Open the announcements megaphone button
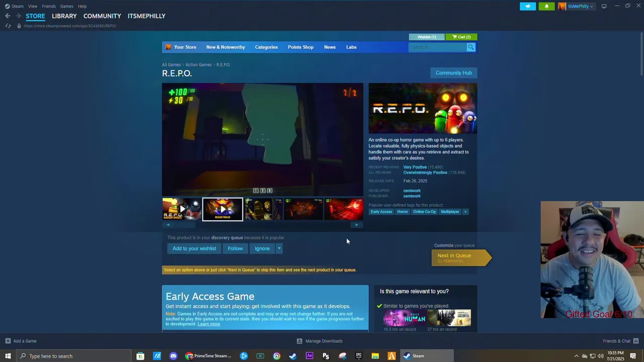The width and height of the screenshot is (644, 362). pos(528,6)
